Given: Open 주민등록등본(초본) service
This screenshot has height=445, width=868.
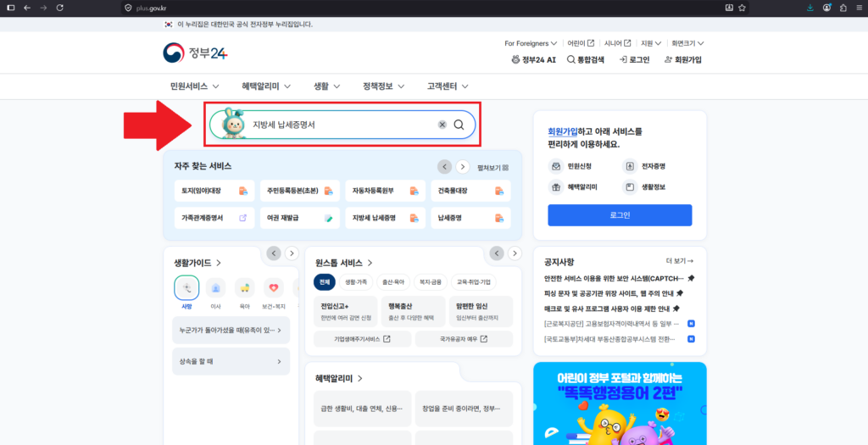Looking at the screenshot, I should tap(300, 191).
